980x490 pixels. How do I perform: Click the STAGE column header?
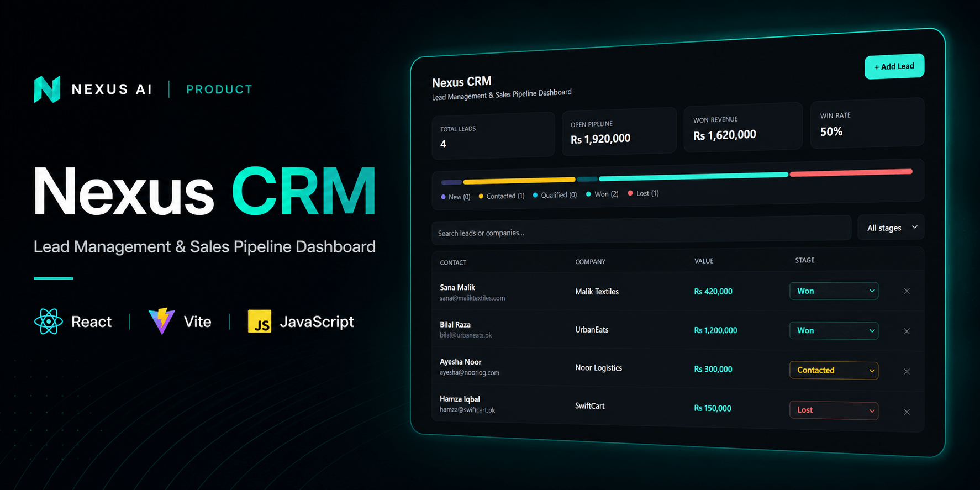pyautogui.click(x=805, y=260)
